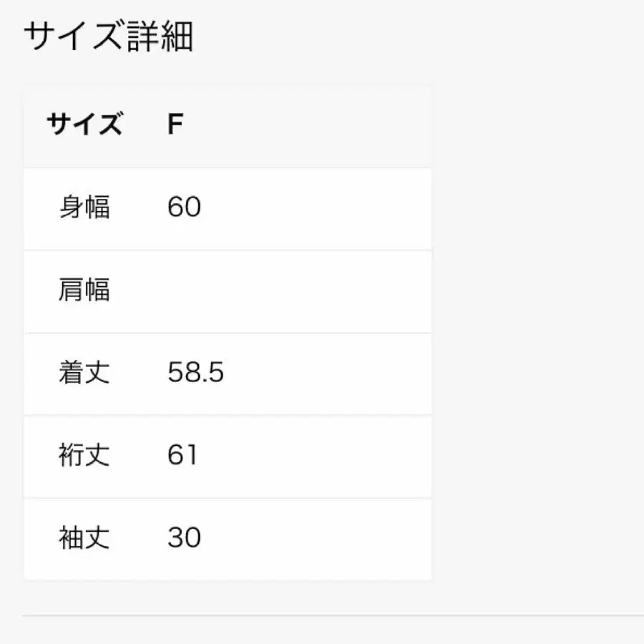Select the 肩幅 row label
Image resolution: width=644 pixels, height=644 pixels.
[84, 291]
